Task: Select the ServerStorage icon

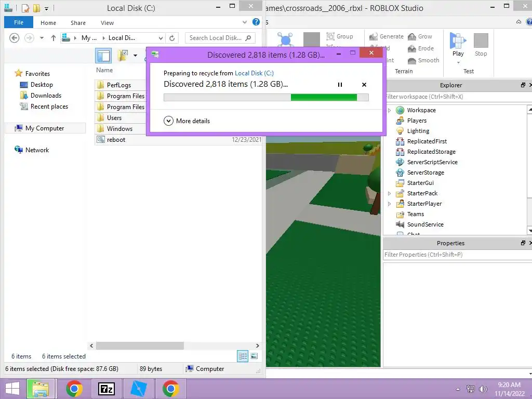Action: click(x=400, y=172)
